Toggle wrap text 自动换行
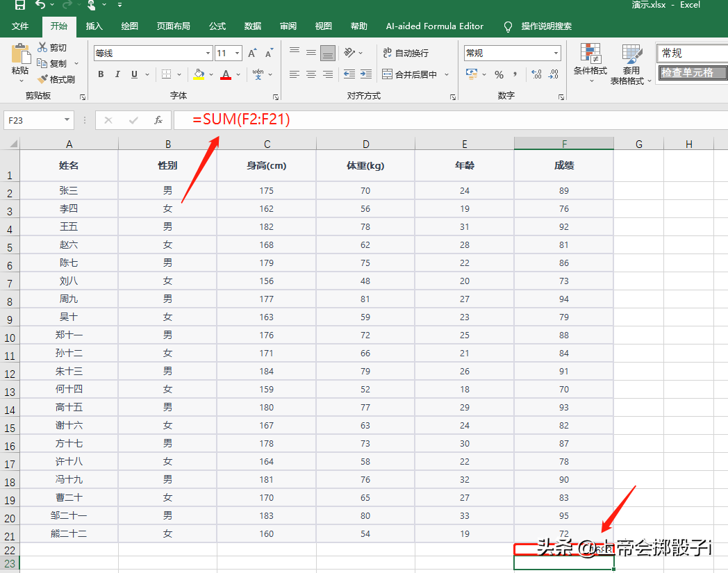The image size is (728, 573). (x=406, y=53)
